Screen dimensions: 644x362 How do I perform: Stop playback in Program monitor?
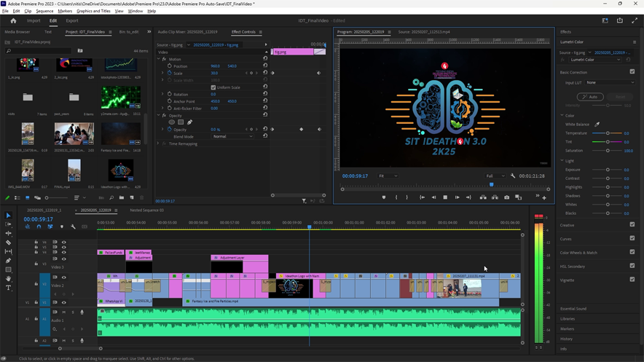pyautogui.click(x=445, y=197)
